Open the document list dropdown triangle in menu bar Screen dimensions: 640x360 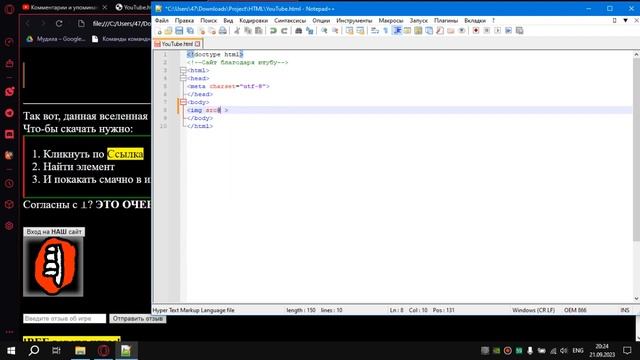tap(625, 20)
